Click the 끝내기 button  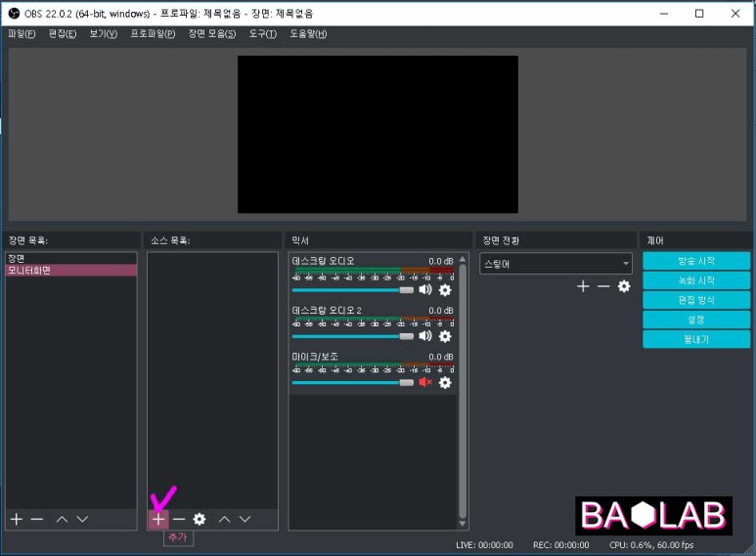pyautogui.click(x=696, y=339)
